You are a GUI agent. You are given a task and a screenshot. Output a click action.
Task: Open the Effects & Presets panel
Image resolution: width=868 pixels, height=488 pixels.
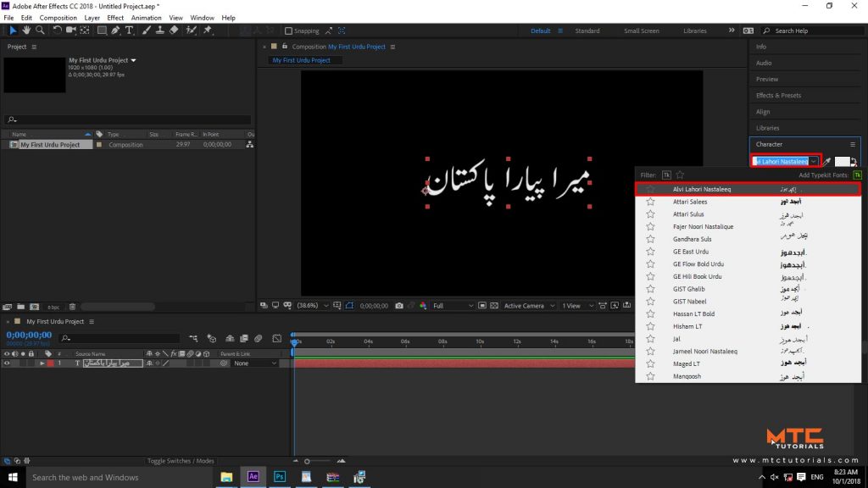(x=778, y=96)
